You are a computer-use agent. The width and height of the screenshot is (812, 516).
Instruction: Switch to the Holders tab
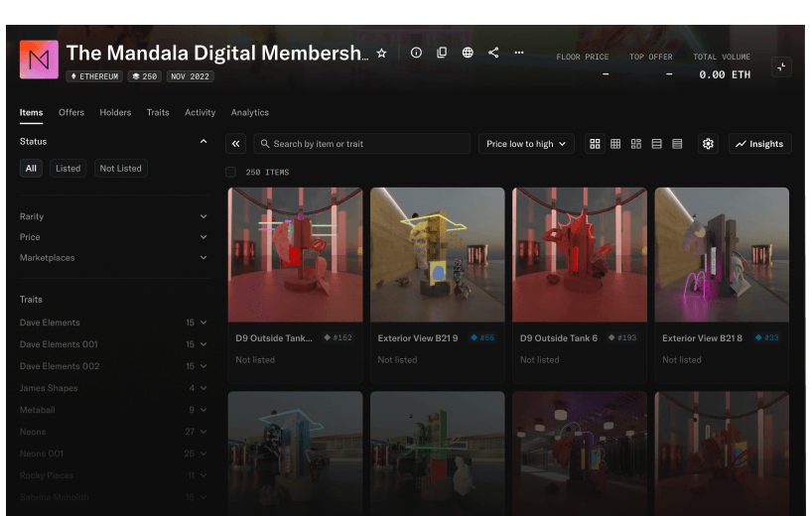pos(115,113)
